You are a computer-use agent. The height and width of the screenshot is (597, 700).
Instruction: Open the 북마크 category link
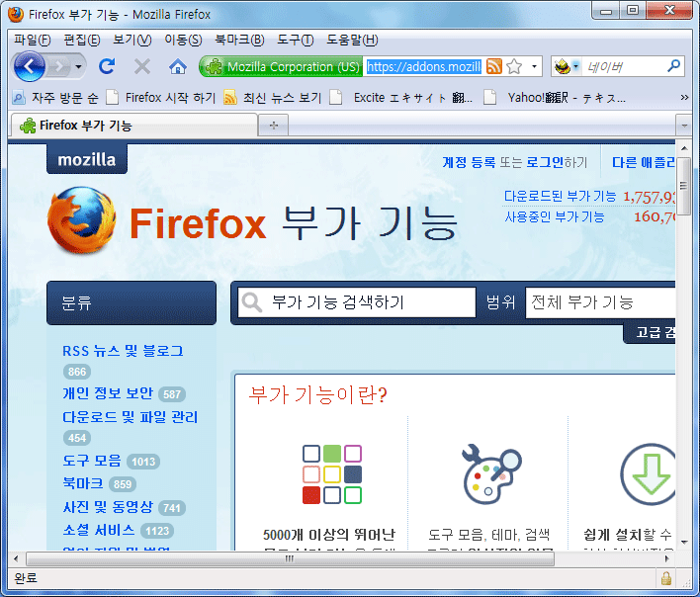point(83,483)
